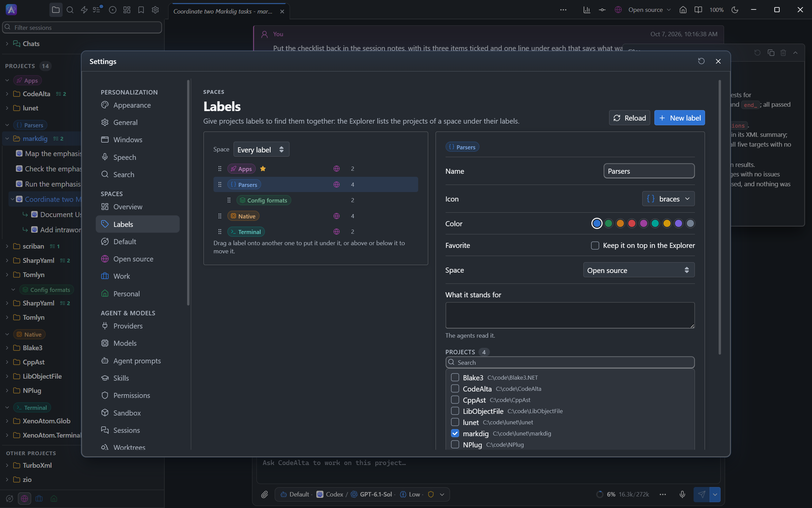Image resolution: width=812 pixels, height=508 pixels.
Task: Open Providers settings page
Action: coord(137,326)
